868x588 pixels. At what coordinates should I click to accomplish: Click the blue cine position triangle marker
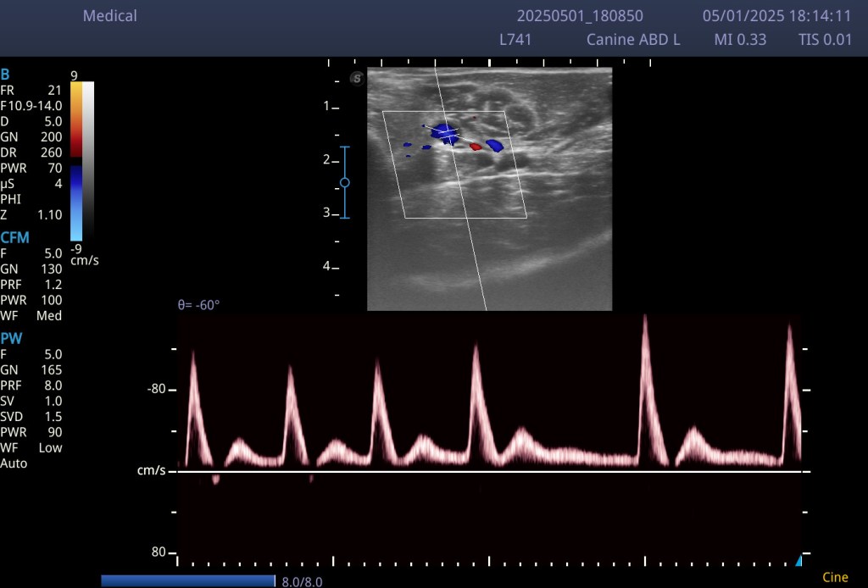point(797,561)
